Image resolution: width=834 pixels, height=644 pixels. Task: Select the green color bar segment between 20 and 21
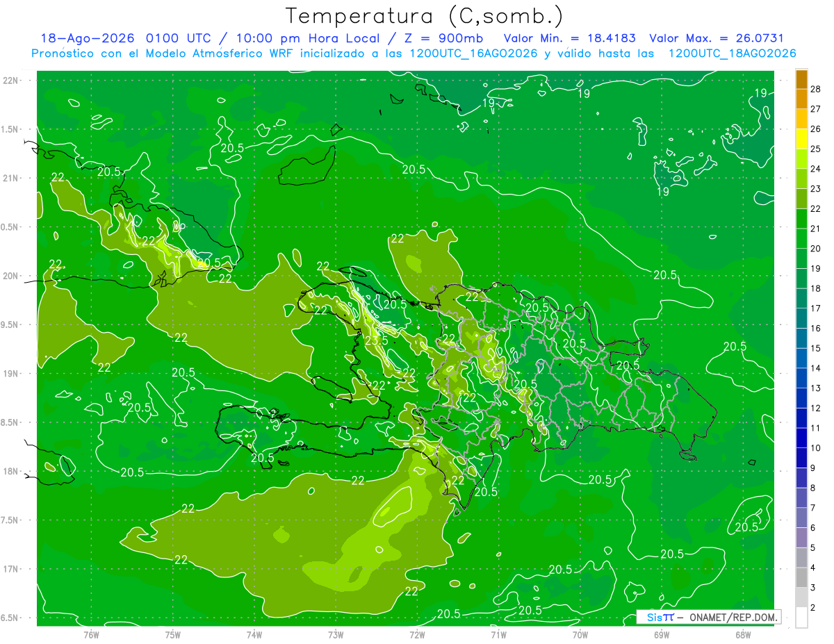[801, 239]
